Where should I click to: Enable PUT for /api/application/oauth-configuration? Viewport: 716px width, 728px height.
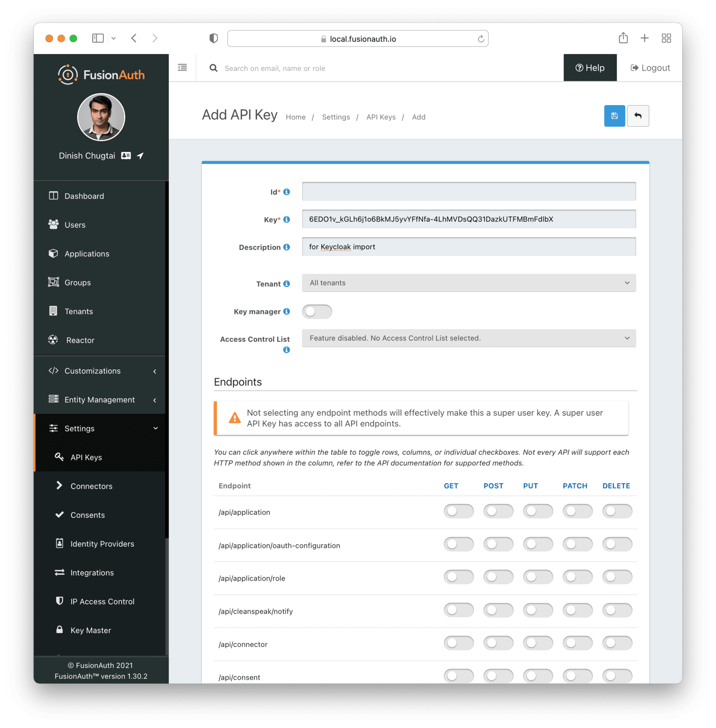click(538, 544)
